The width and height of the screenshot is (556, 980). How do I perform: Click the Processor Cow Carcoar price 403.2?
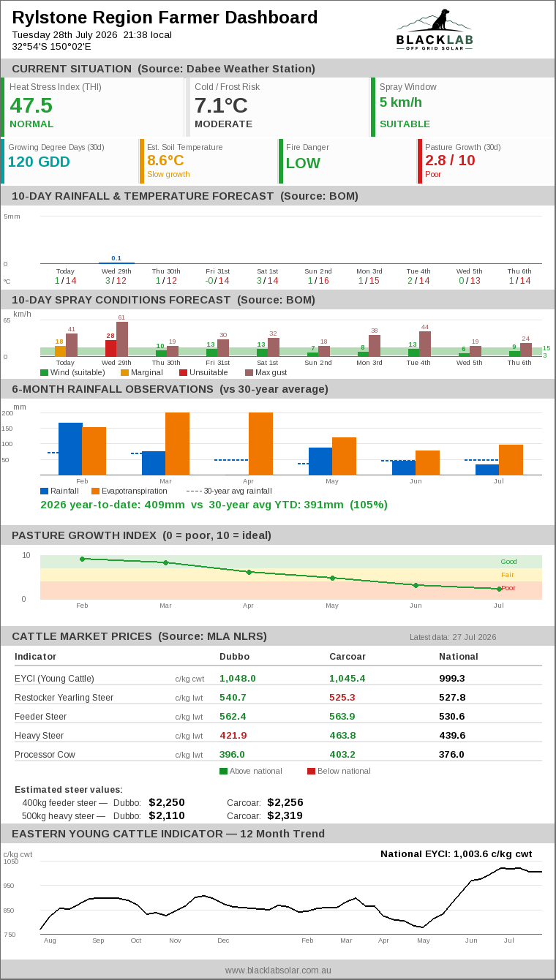click(342, 755)
